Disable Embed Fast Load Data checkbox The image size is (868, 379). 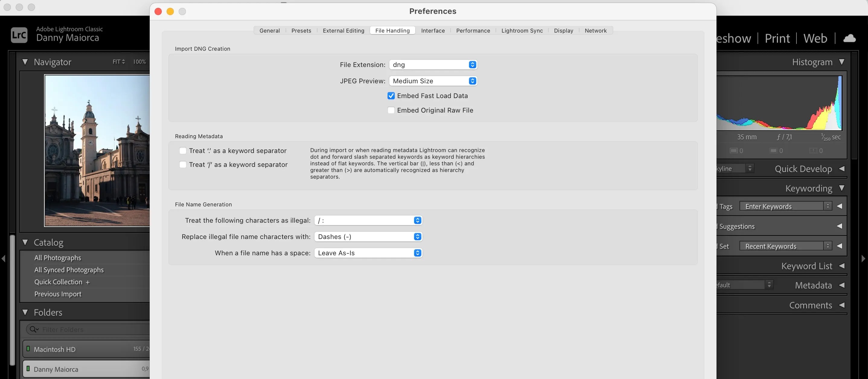(391, 96)
